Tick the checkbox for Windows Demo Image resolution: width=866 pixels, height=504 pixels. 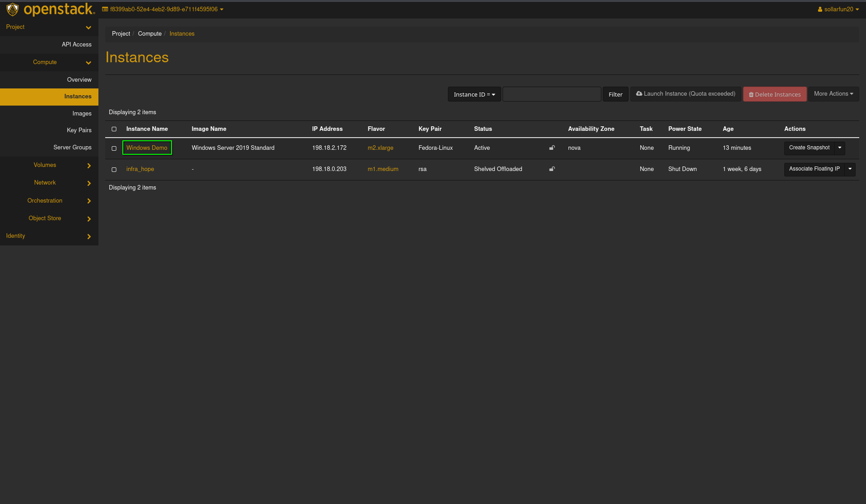pos(114,148)
